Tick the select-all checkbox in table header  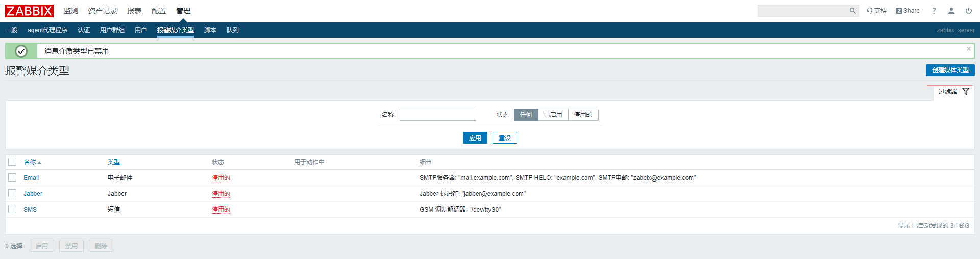tap(12, 162)
